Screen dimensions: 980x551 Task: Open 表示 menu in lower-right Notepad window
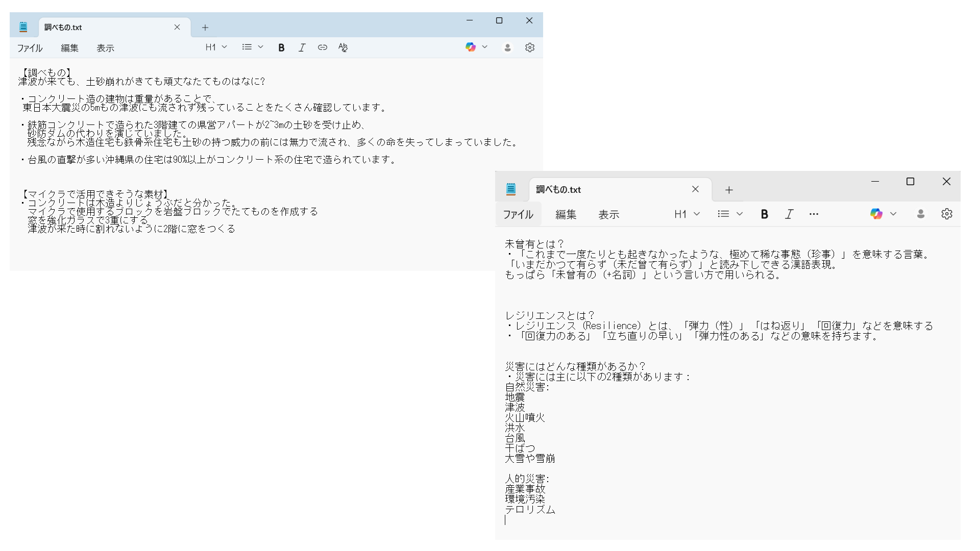click(608, 214)
